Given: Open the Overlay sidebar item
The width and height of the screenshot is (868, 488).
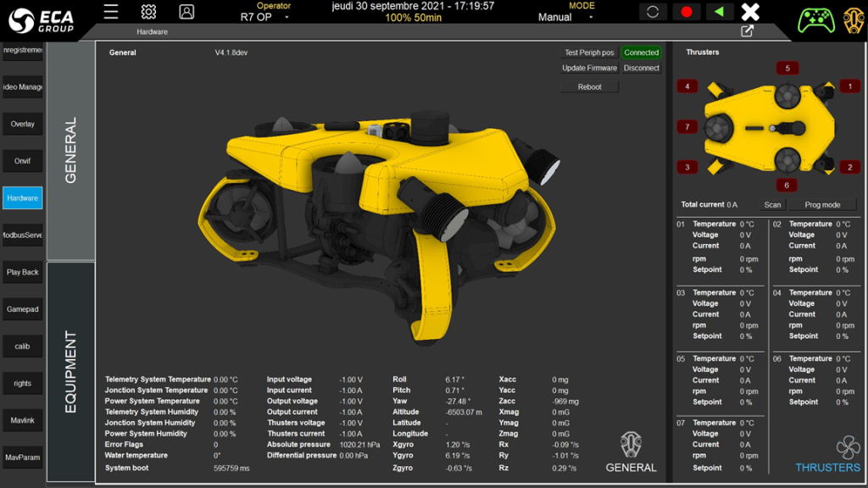Looking at the screenshot, I should 22,124.
